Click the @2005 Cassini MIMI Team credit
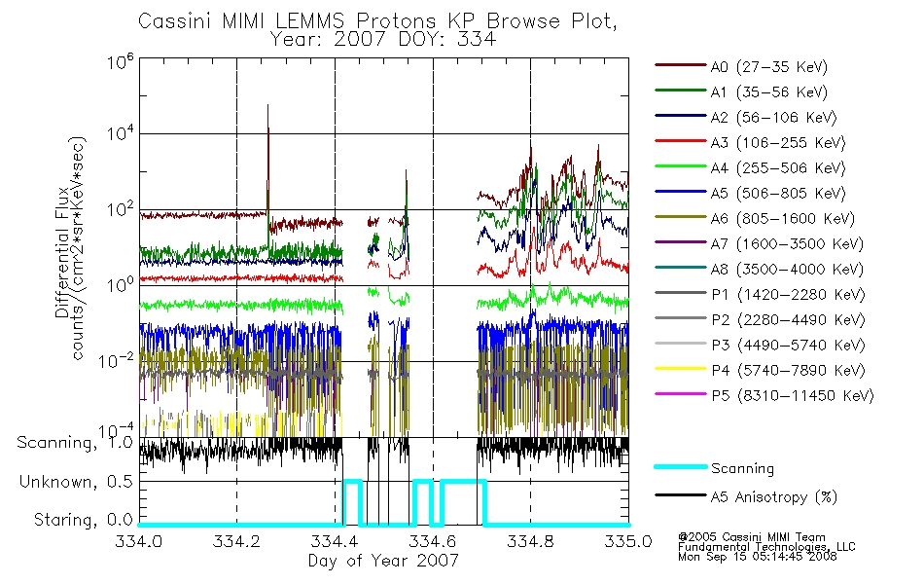This screenshot has width=924, height=584. (x=751, y=537)
